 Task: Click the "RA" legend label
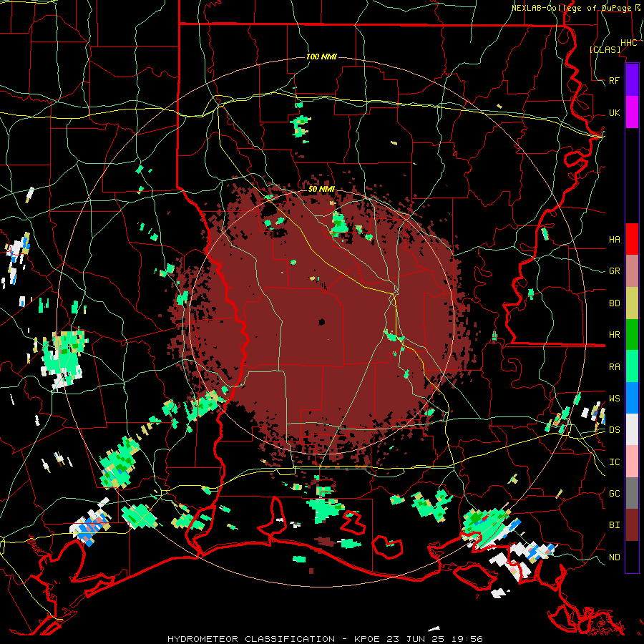coord(615,366)
